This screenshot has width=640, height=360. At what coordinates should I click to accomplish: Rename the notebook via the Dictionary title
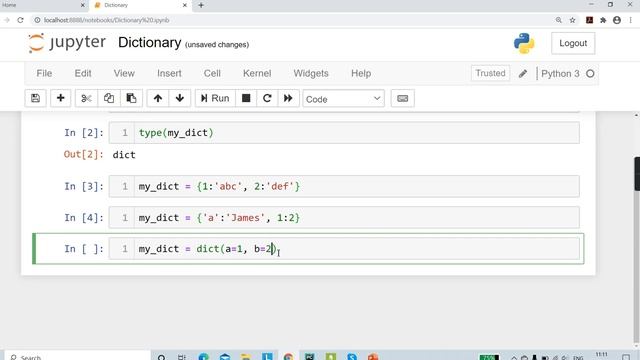pos(150,42)
